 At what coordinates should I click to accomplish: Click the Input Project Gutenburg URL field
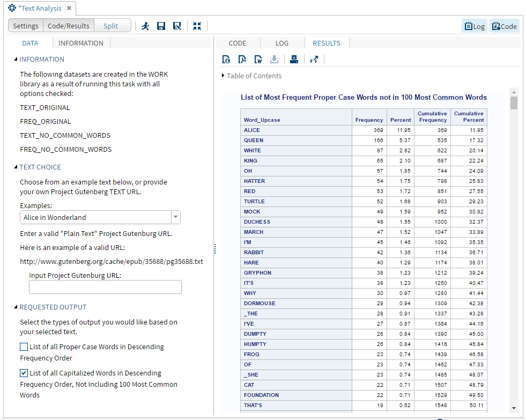coord(105,287)
